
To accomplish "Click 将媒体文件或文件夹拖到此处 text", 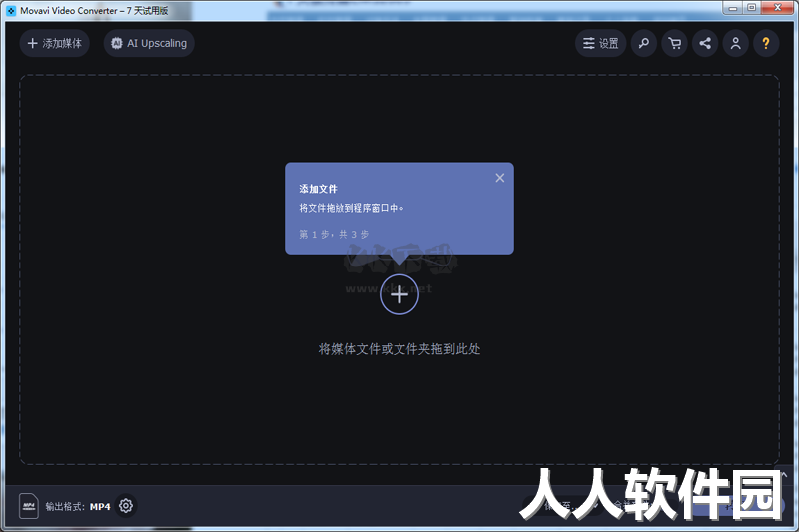I will (399, 349).
